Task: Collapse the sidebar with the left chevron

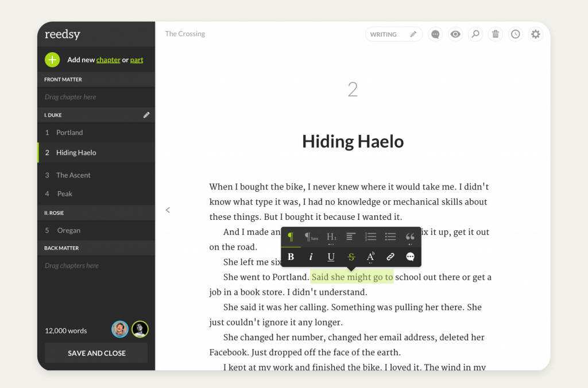Action: pyautogui.click(x=168, y=210)
